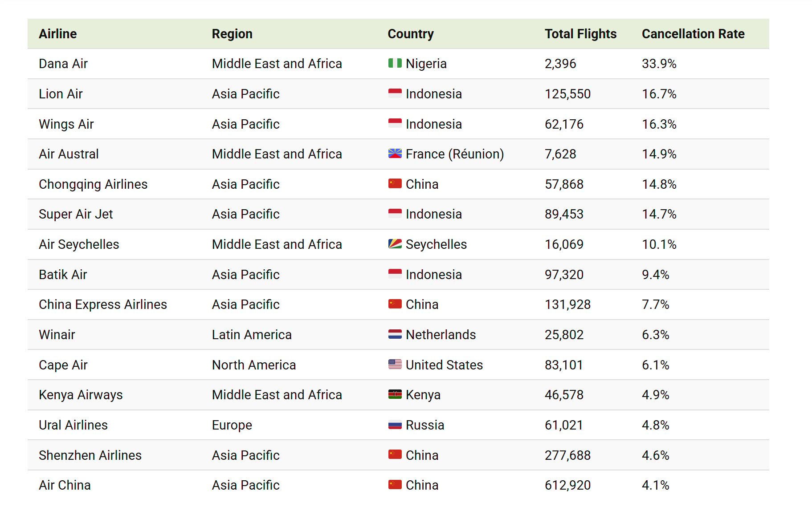Click the 10.1% cancellation rate value
The height and width of the screenshot is (519, 812).
(659, 244)
